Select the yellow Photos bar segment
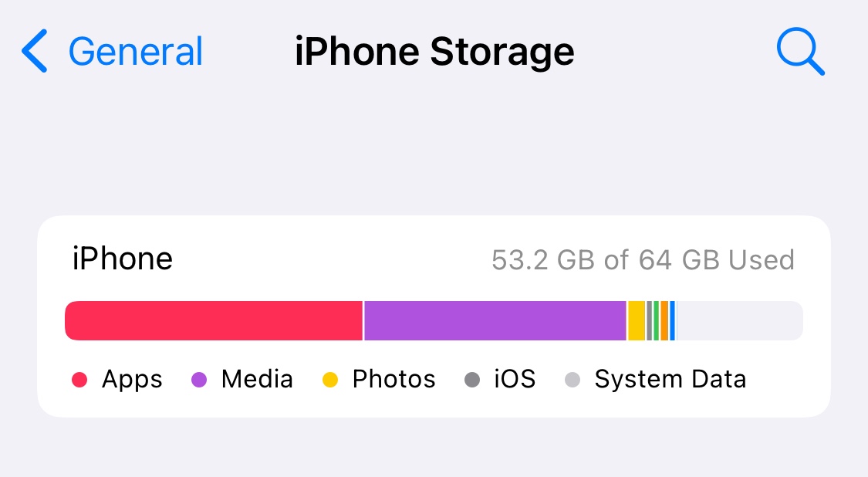Viewport: 868px width, 477px height. point(637,321)
